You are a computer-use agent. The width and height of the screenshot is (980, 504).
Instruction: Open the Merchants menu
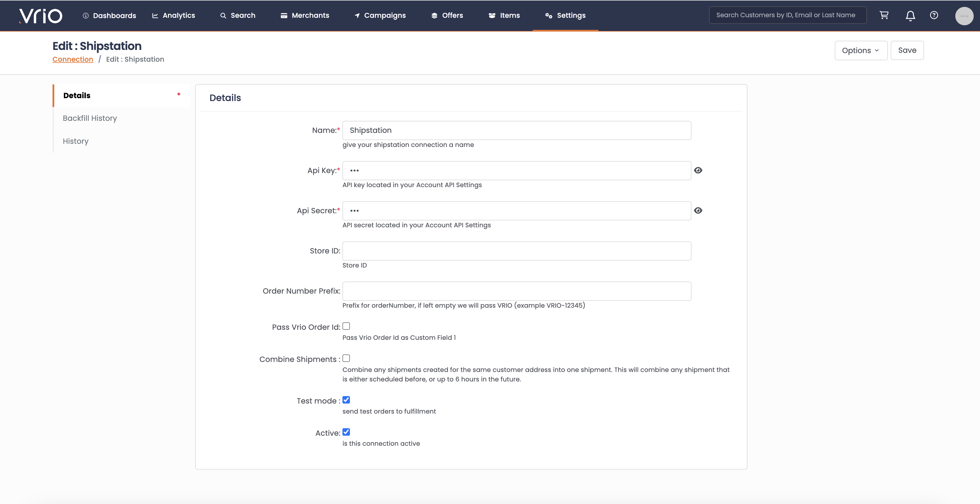(305, 15)
